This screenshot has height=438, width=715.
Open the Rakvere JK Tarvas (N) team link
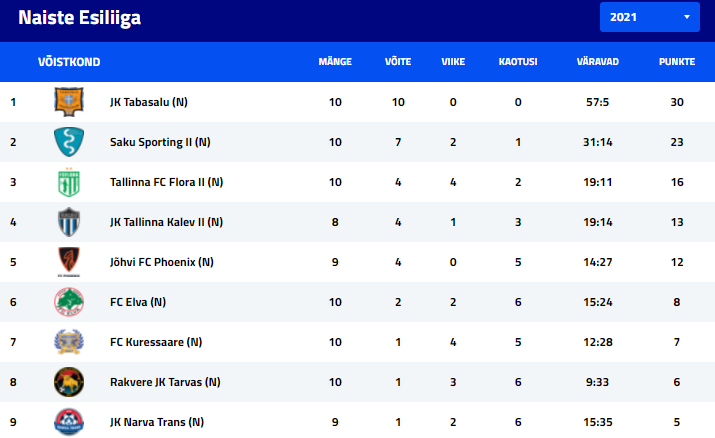pyautogui.click(x=165, y=382)
